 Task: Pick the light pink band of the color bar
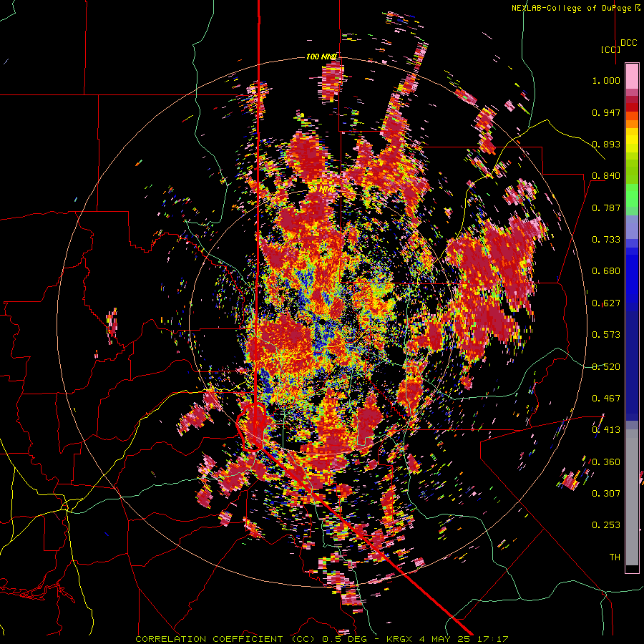point(632,77)
